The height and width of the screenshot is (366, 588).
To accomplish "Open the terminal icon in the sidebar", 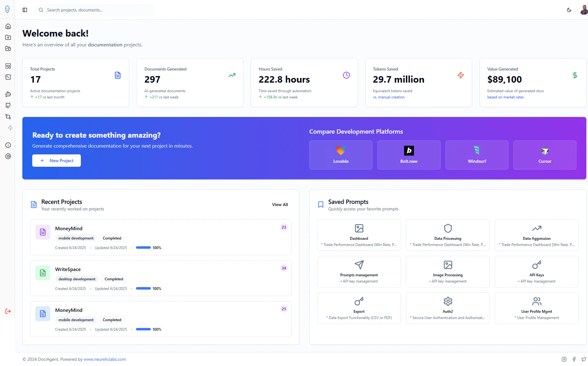I will [x=8, y=77].
